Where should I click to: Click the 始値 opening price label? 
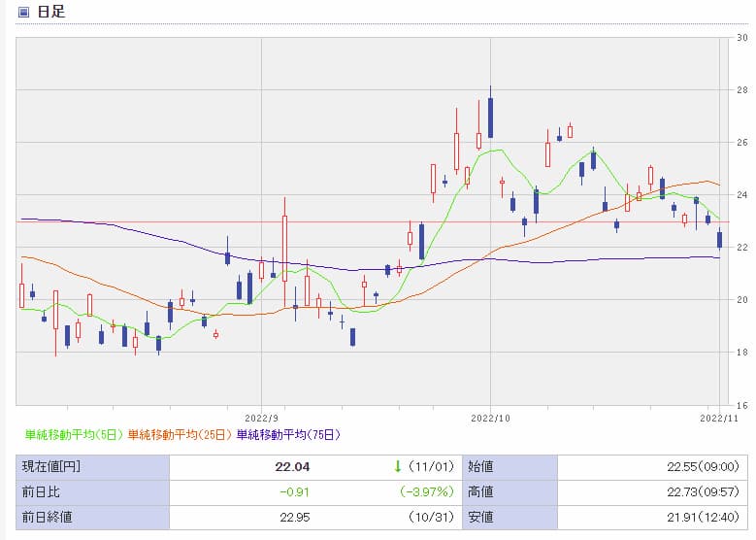coord(484,466)
